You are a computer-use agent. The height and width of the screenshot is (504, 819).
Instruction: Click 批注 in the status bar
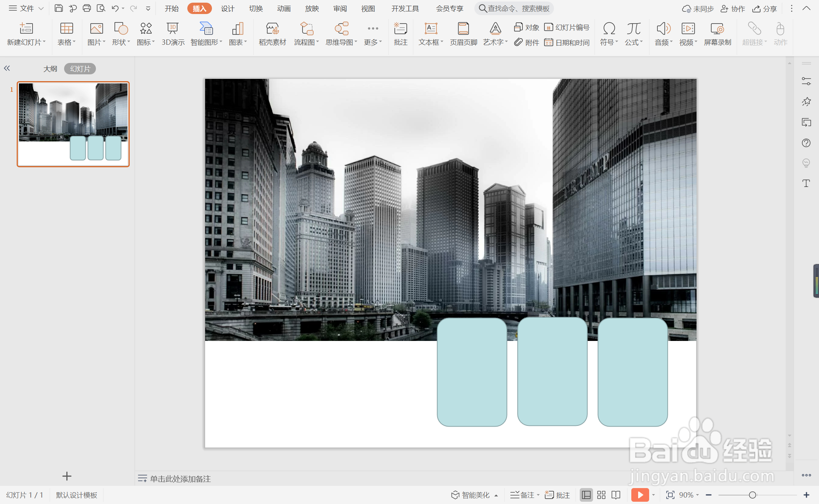[x=557, y=495]
